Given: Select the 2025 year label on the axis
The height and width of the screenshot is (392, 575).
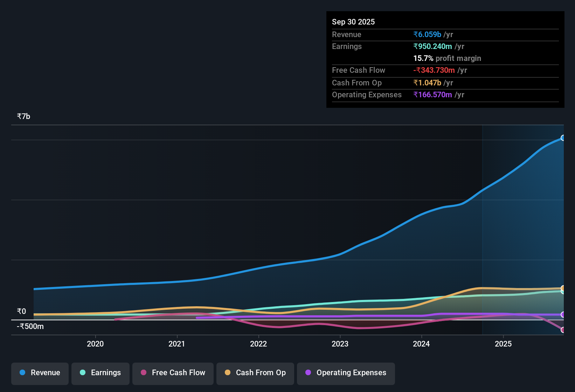Looking at the screenshot, I should coord(503,344).
